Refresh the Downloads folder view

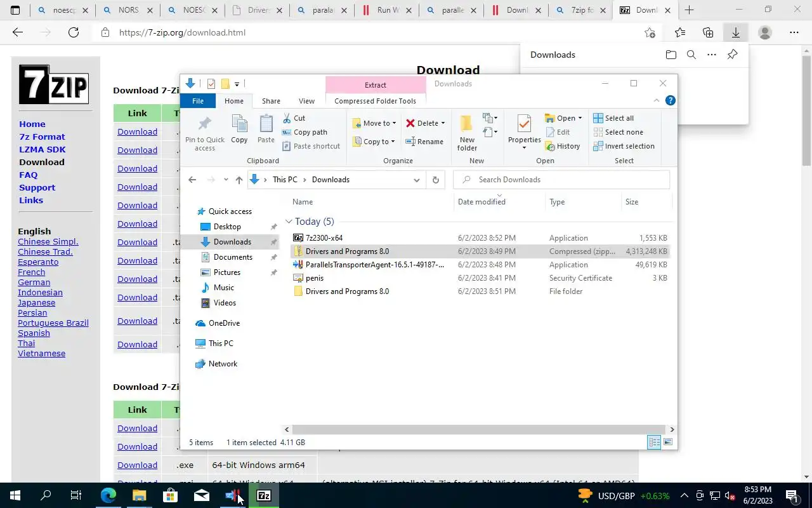435,180
